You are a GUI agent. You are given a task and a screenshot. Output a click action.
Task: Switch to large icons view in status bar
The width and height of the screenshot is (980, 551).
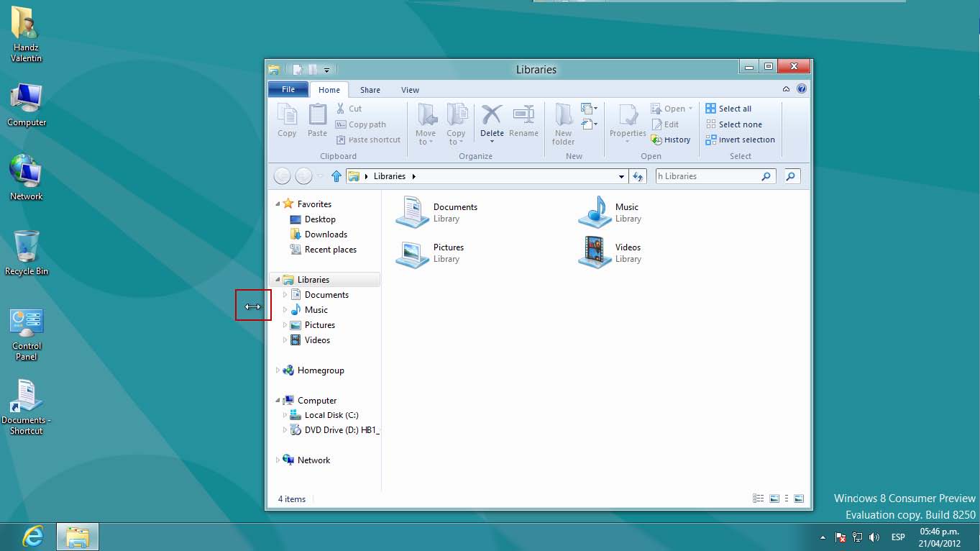coord(799,498)
